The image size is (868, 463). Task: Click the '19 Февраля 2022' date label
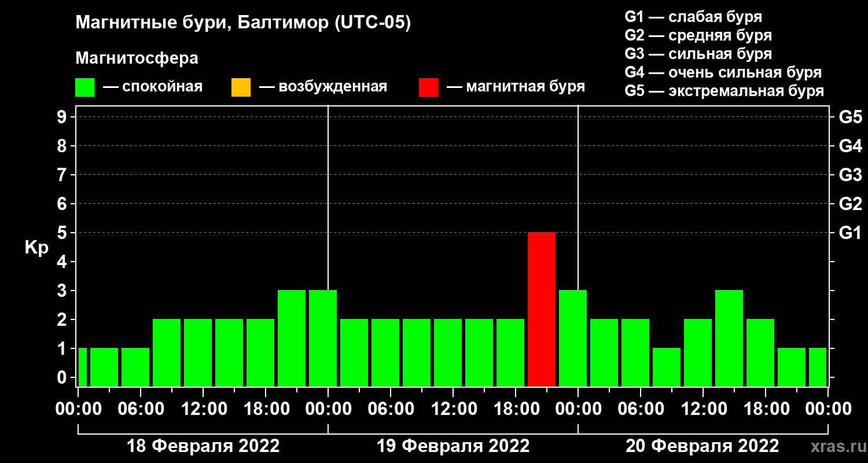[x=453, y=446]
